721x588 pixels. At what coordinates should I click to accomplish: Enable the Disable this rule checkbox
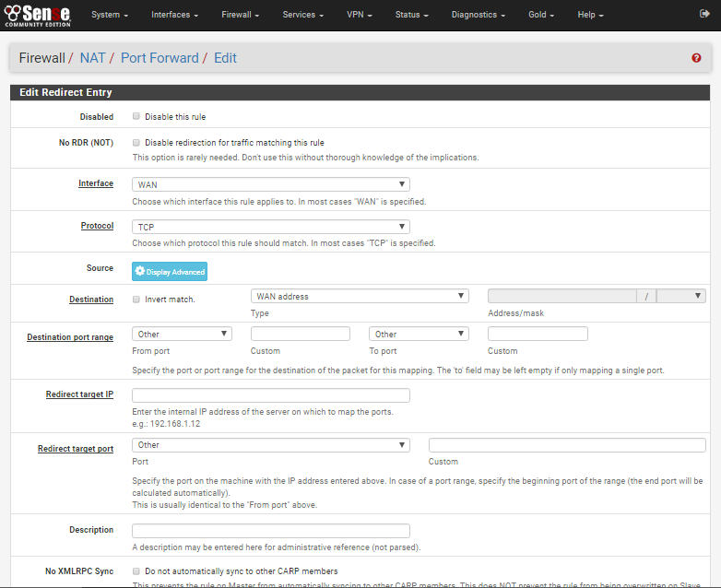(136, 117)
